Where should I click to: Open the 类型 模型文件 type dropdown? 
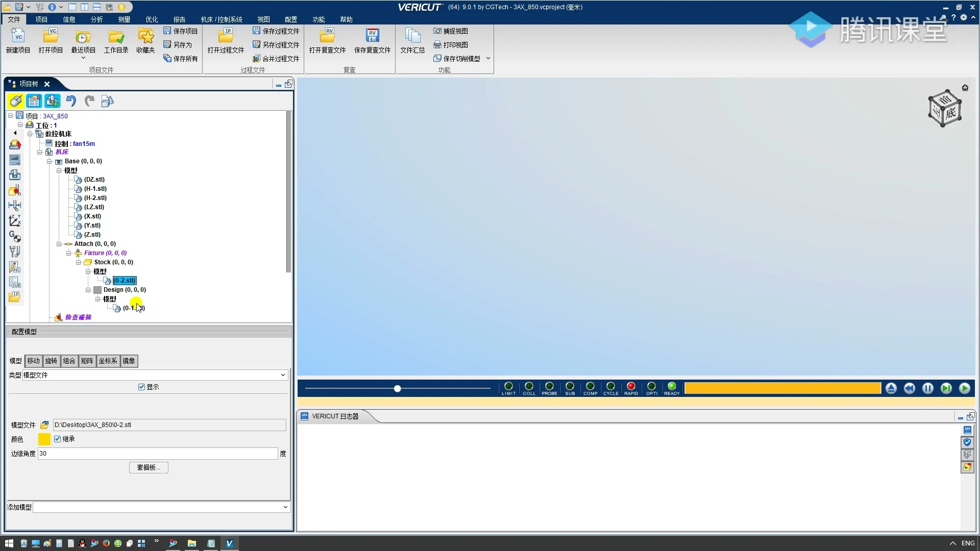[283, 375]
